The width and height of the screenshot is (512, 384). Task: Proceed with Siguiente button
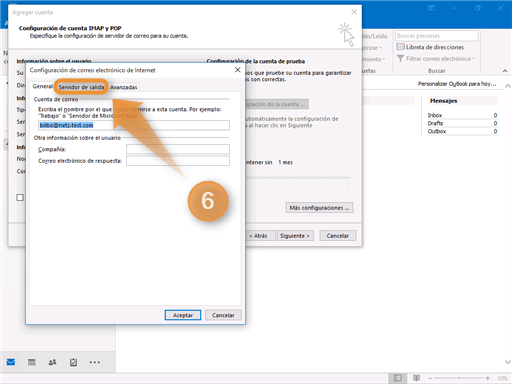pos(295,236)
